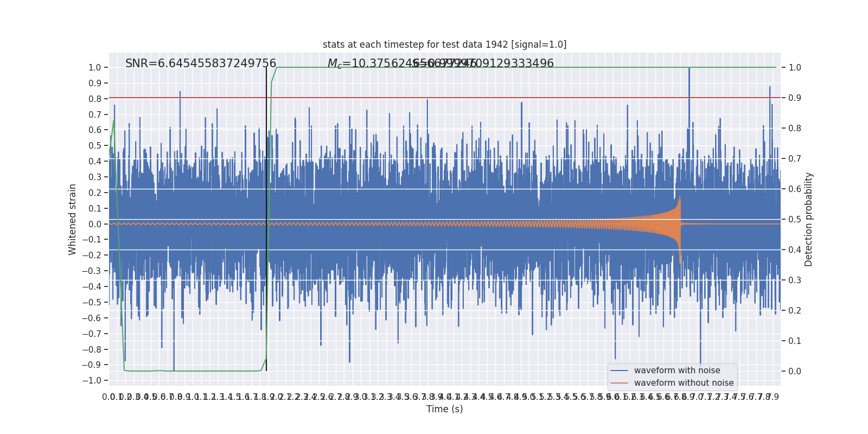Select Whitened strain tick label −0.7
Image resolution: width=868 pixels, height=434 pixels.
click(92, 334)
